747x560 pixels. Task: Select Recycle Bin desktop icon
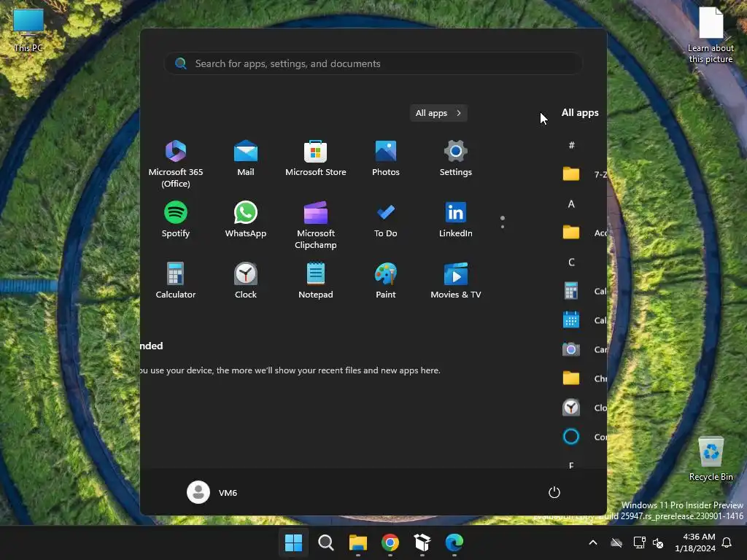711,459
